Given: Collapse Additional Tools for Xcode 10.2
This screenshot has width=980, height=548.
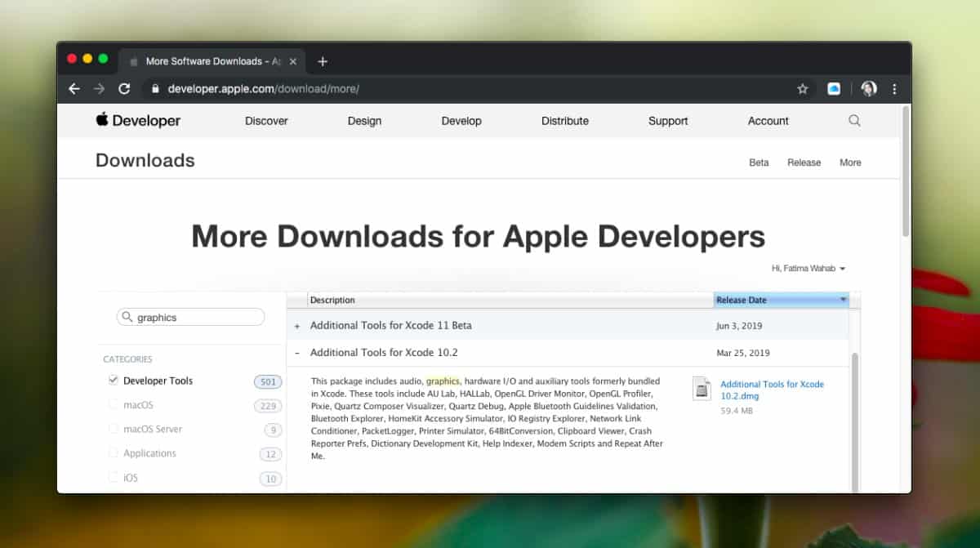Looking at the screenshot, I should (x=297, y=354).
